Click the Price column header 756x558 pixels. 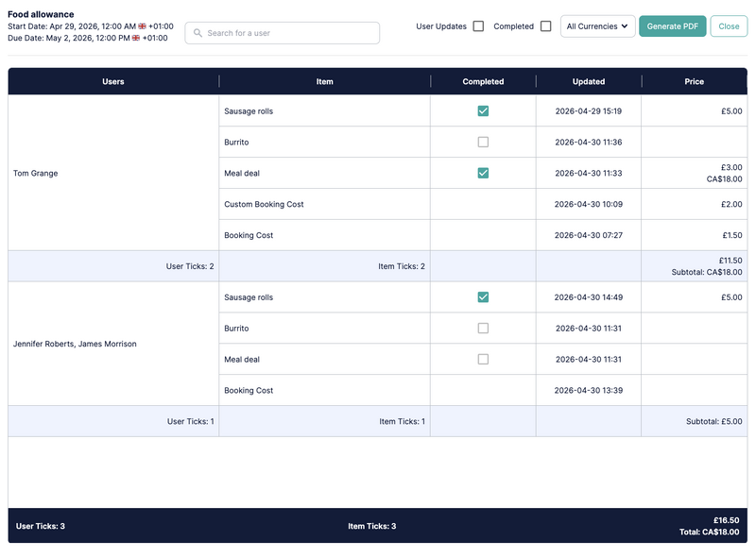(x=695, y=81)
